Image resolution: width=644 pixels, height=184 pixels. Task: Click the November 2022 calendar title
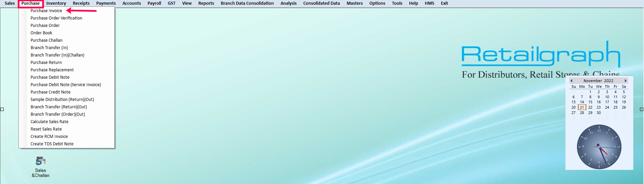point(598,81)
